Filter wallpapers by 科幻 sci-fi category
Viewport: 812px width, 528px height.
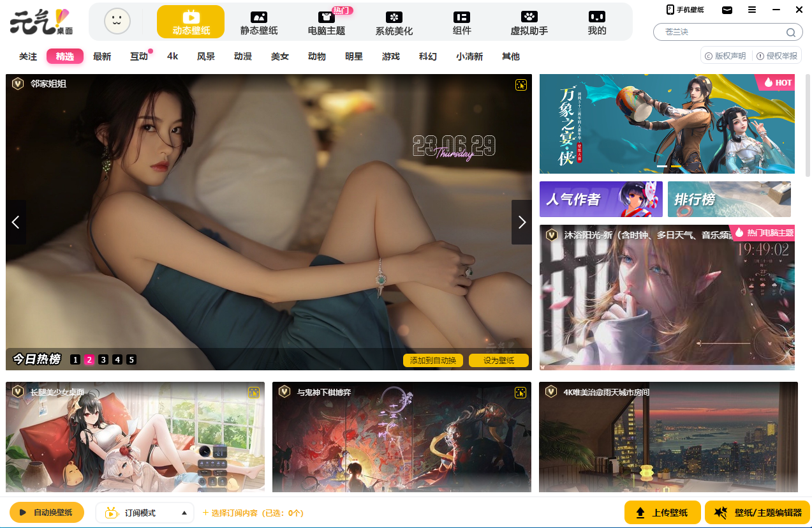tap(428, 56)
